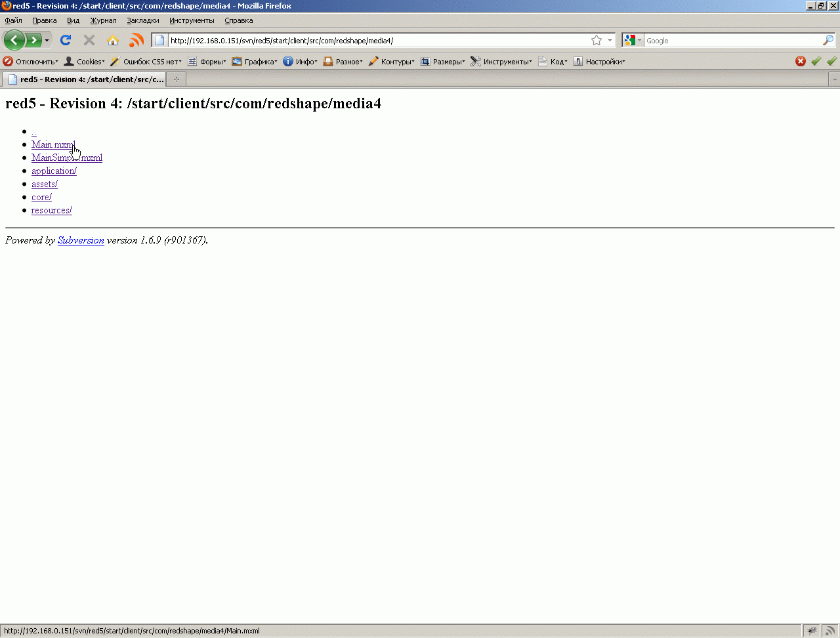
Task: Open the Инструменты menu in the menu bar
Action: point(192,20)
